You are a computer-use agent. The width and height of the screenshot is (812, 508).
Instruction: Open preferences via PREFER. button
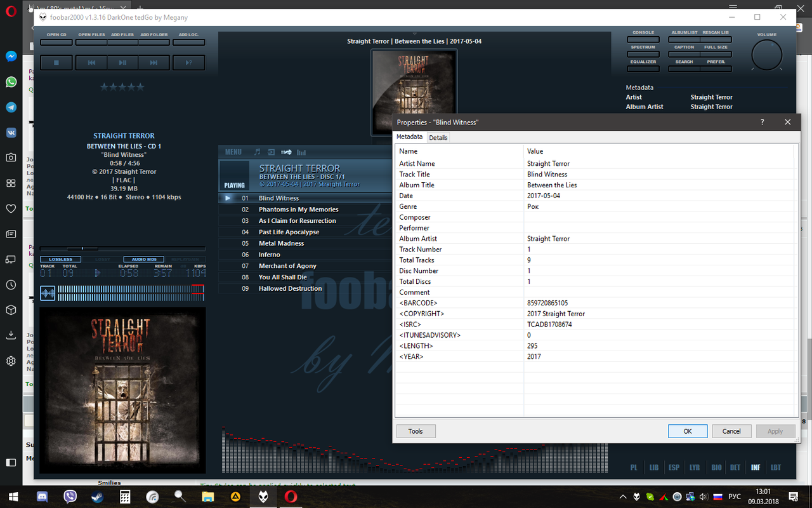point(716,69)
